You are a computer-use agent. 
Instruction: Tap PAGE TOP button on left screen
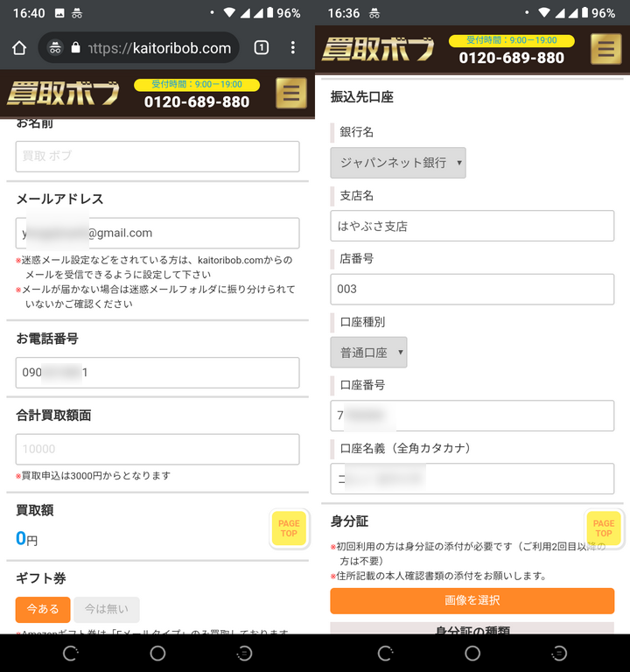(x=289, y=528)
